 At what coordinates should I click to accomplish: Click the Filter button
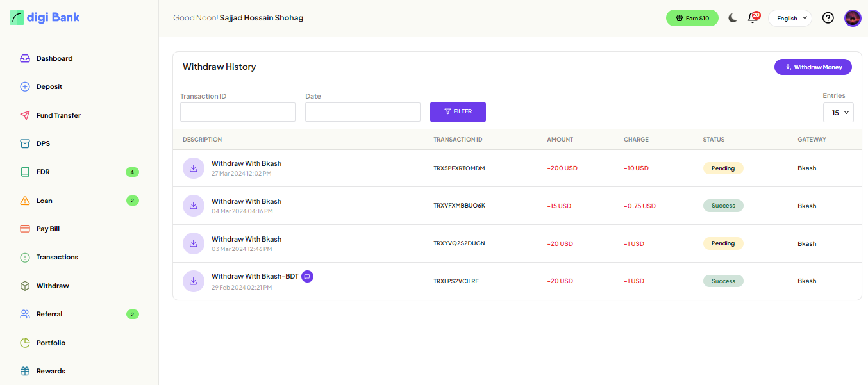tap(458, 112)
